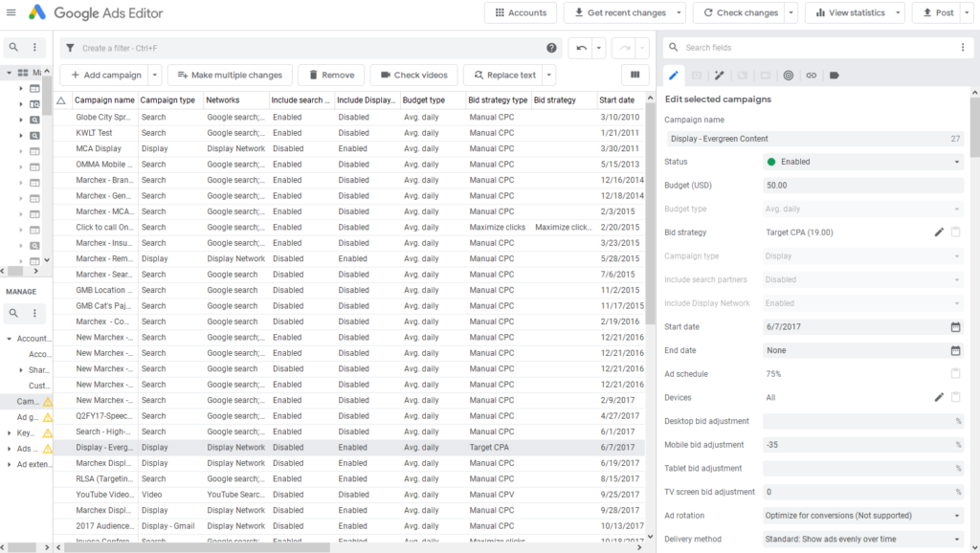980x553 pixels.
Task: Click the table's warning triangle column header
Action: coord(61,100)
